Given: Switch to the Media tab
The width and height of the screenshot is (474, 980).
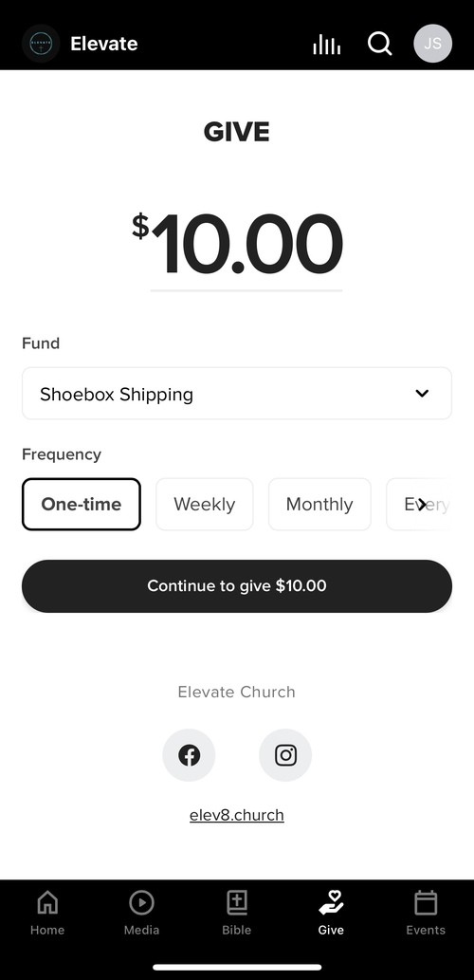Looking at the screenshot, I should tap(142, 914).
